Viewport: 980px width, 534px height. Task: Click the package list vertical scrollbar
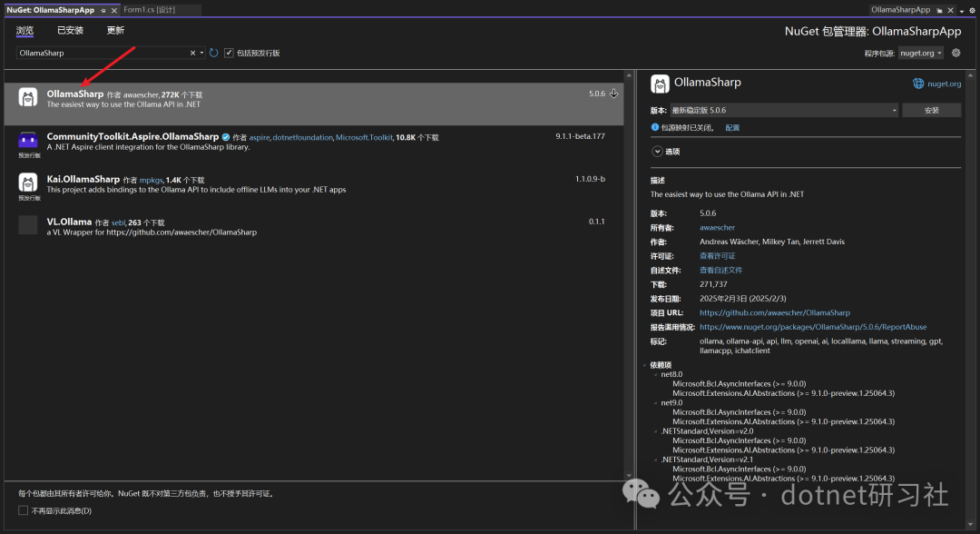coord(629,275)
